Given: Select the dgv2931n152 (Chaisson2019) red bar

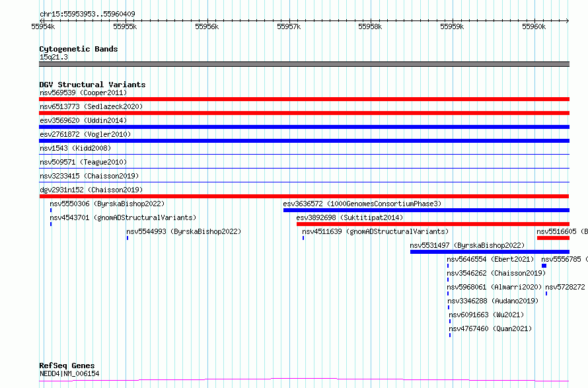Looking at the screenshot, I should (304, 196).
